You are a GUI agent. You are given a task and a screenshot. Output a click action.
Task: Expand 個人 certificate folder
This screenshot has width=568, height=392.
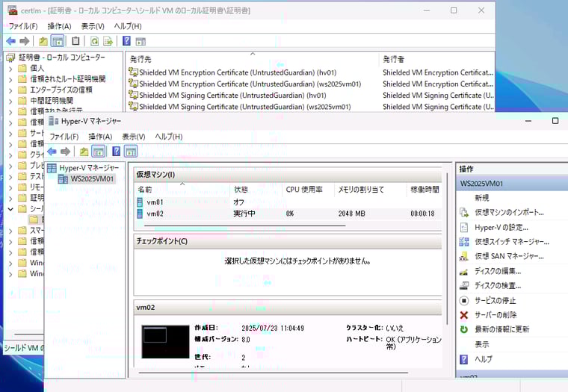point(10,69)
